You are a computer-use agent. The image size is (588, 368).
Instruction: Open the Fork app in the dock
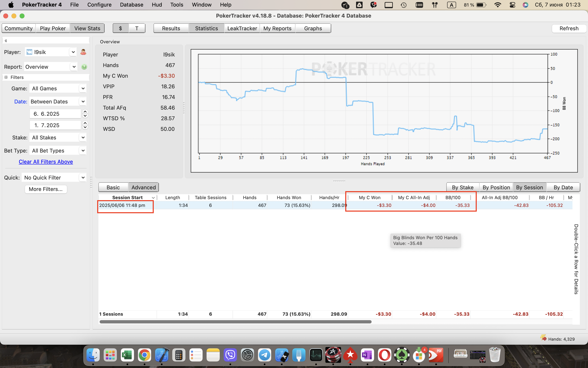pyautogui.click(x=299, y=355)
